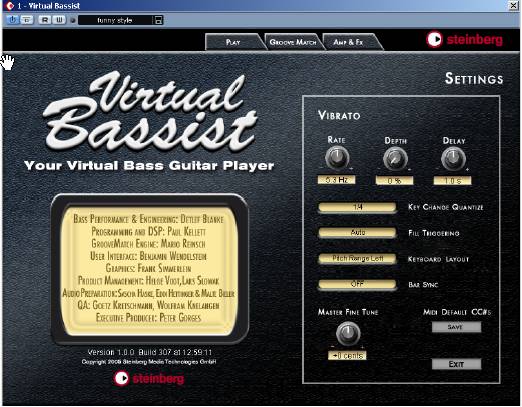Viewport: 522px width, 407px height.
Task: Click the 'Programming and DSP: Paul Kellett' line
Action: 149,231
